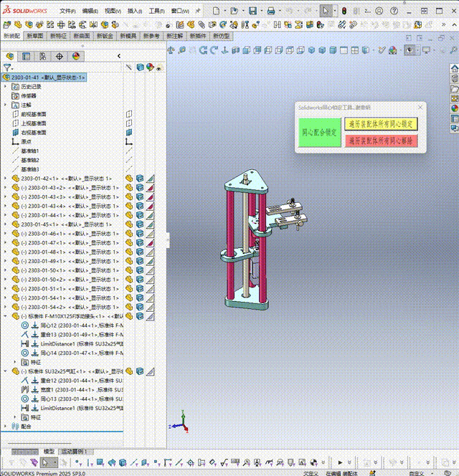459x476 pixels.
Task: Toggle Right plane visibility icon in display pane
Action: pos(129,133)
